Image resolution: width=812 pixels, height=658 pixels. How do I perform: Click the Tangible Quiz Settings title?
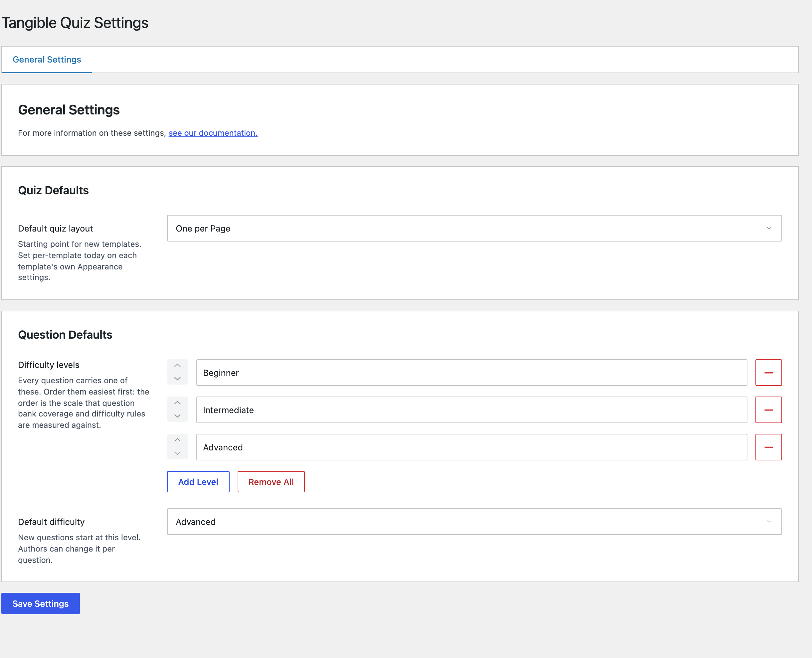coord(75,23)
